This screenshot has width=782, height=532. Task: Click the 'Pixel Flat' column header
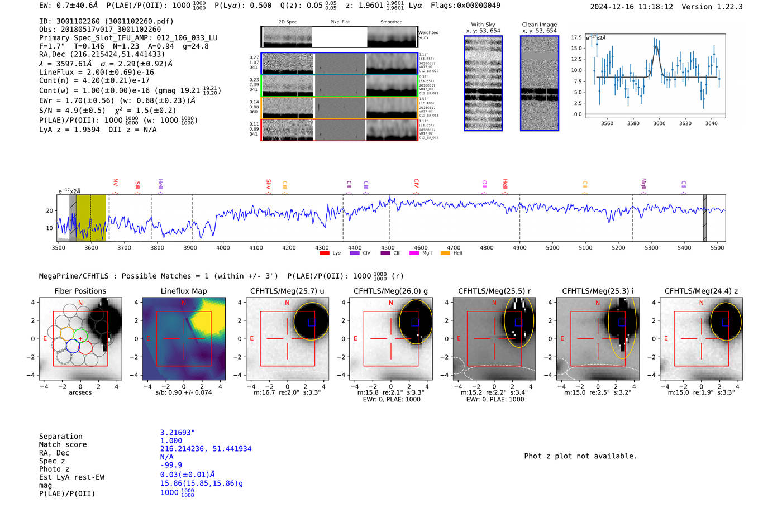[340, 22]
